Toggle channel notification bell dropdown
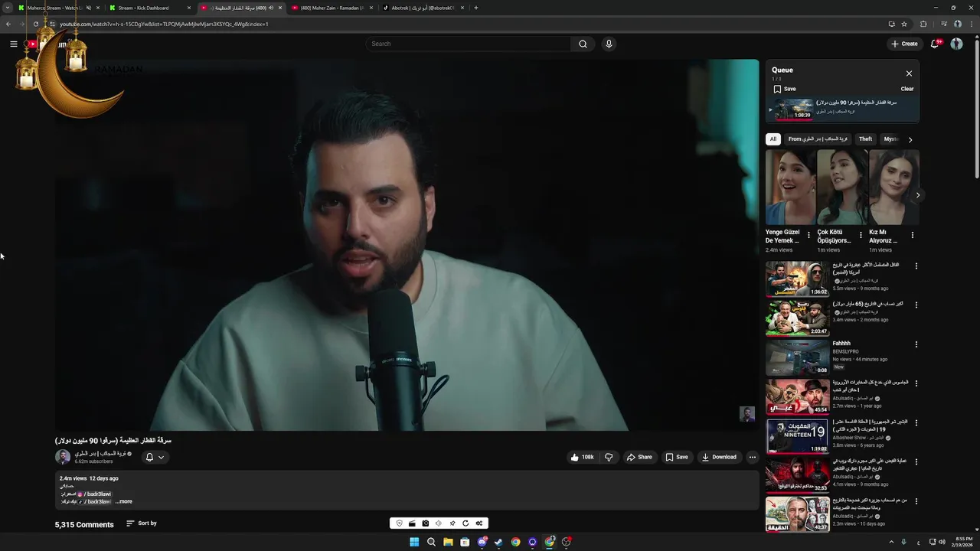Screen dimensions: 980x551 tap(155, 457)
